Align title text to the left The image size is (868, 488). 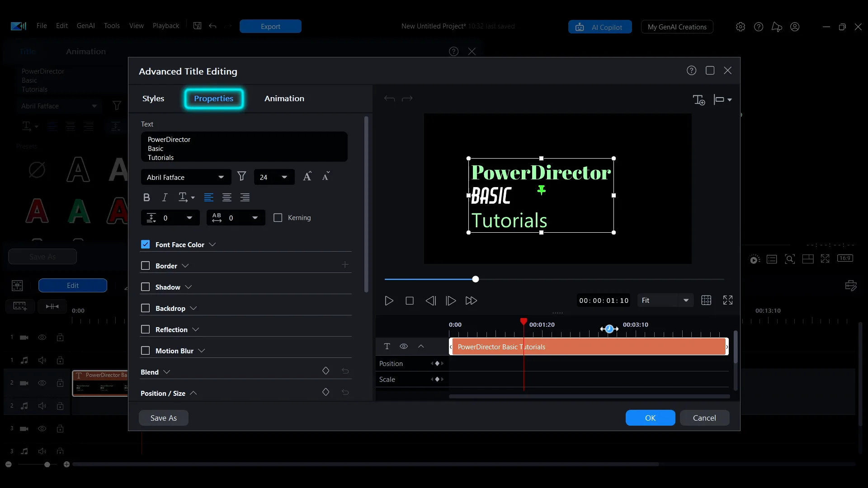pos(208,197)
